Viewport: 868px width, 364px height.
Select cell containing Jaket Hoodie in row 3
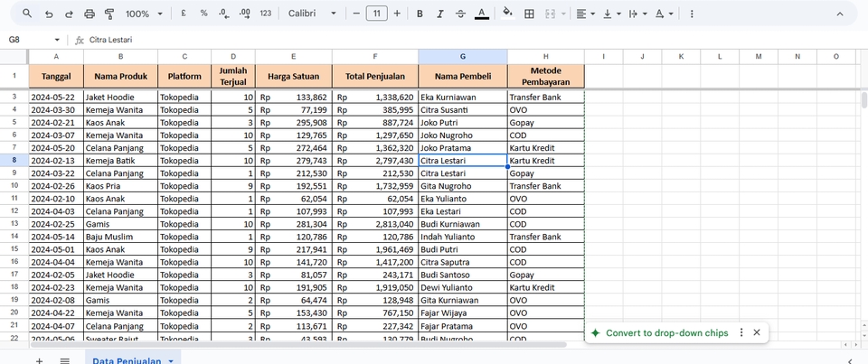tap(120, 97)
